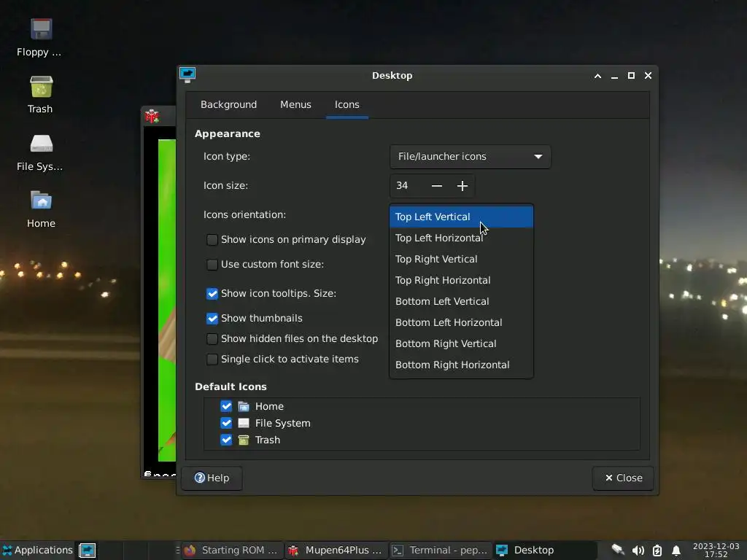Choose Top Left Horizontal orientation

click(461, 238)
